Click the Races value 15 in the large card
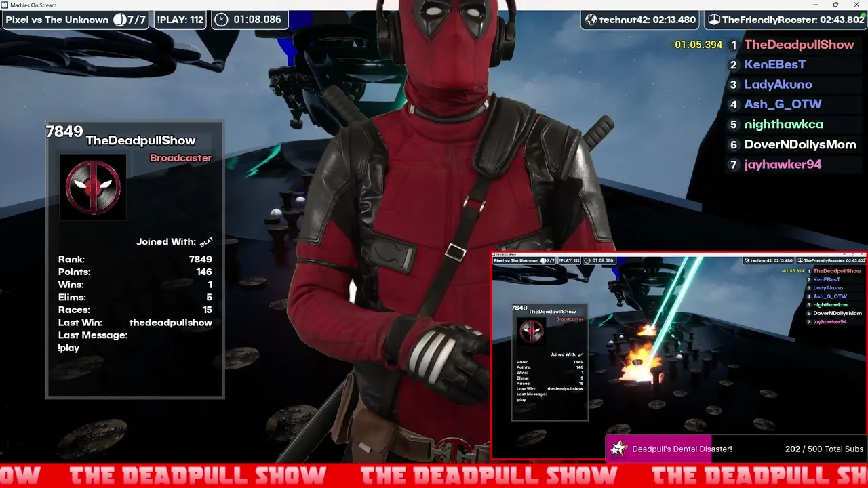868x488 pixels. pos(208,310)
